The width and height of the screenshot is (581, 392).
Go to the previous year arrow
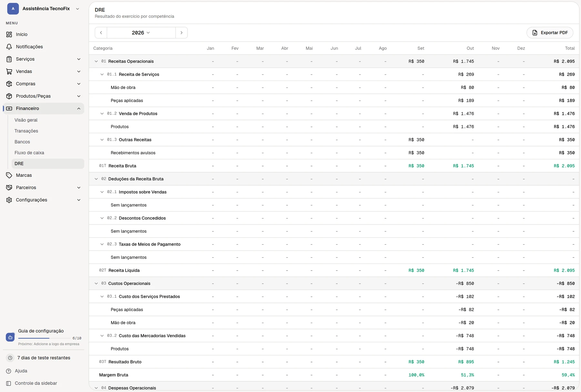point(101,33)
